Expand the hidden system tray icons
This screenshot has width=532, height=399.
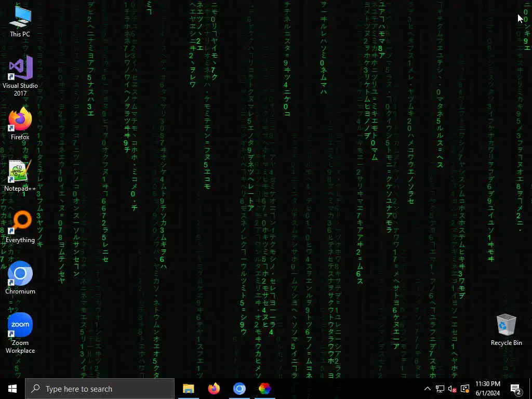pyautogui.click(x=428, y=389)
